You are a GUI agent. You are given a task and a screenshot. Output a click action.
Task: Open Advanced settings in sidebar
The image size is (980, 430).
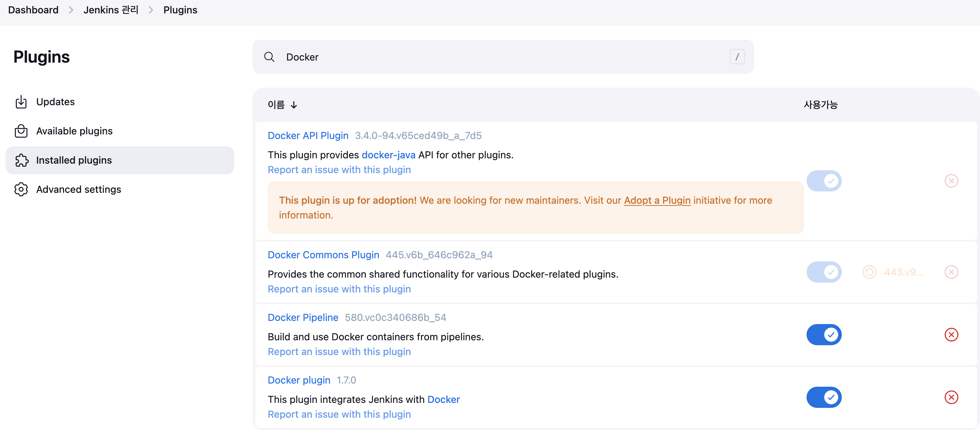coord(120,190)
